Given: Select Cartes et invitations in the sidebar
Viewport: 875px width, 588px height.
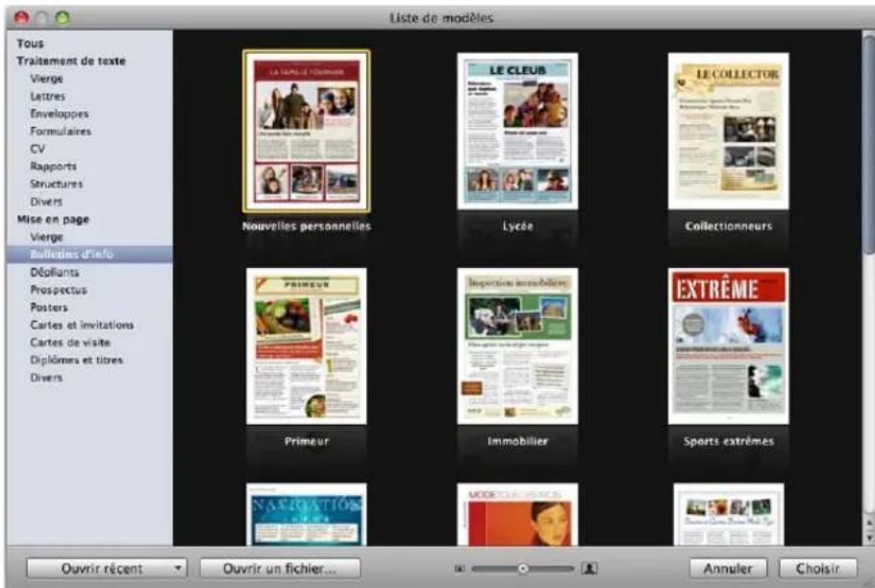Looking at the screenshot, I should 82,325.
